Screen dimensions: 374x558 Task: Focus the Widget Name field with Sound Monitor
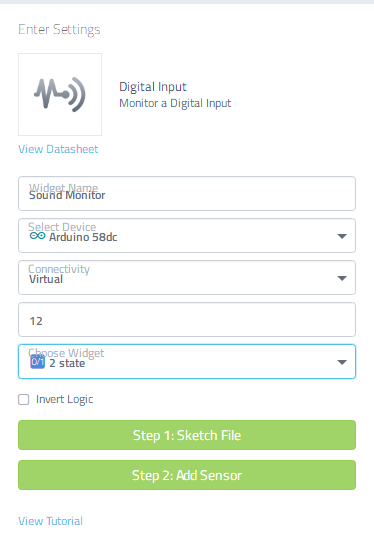(187, 194)
